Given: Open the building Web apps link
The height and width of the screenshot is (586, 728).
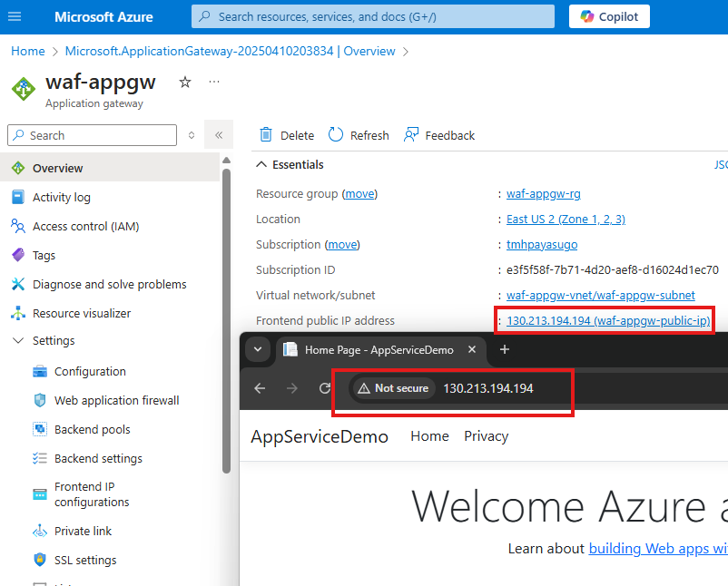Looking at the screenshot, I should point(658,549).
